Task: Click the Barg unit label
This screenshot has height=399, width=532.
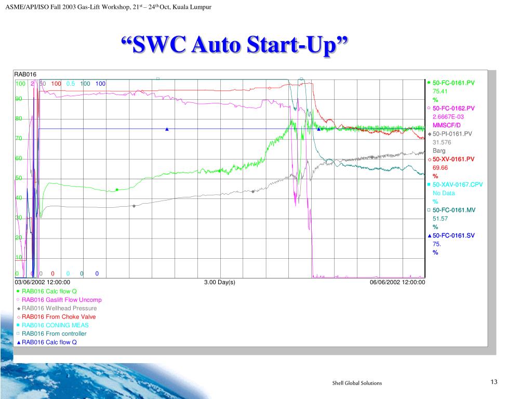Action: point(439,151)
